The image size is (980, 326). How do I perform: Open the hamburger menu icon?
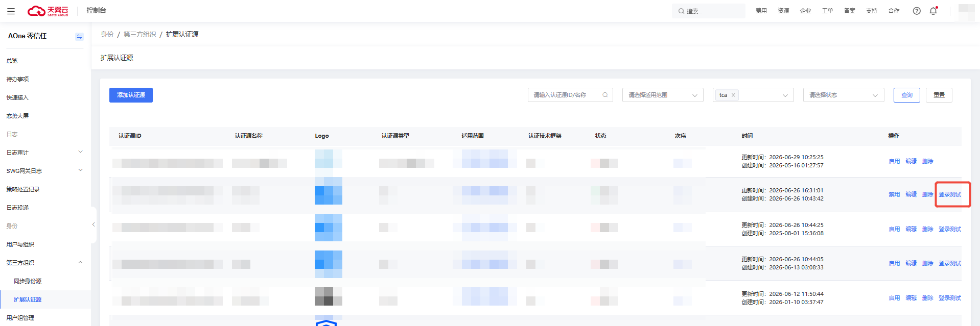[x=11, y=11]
